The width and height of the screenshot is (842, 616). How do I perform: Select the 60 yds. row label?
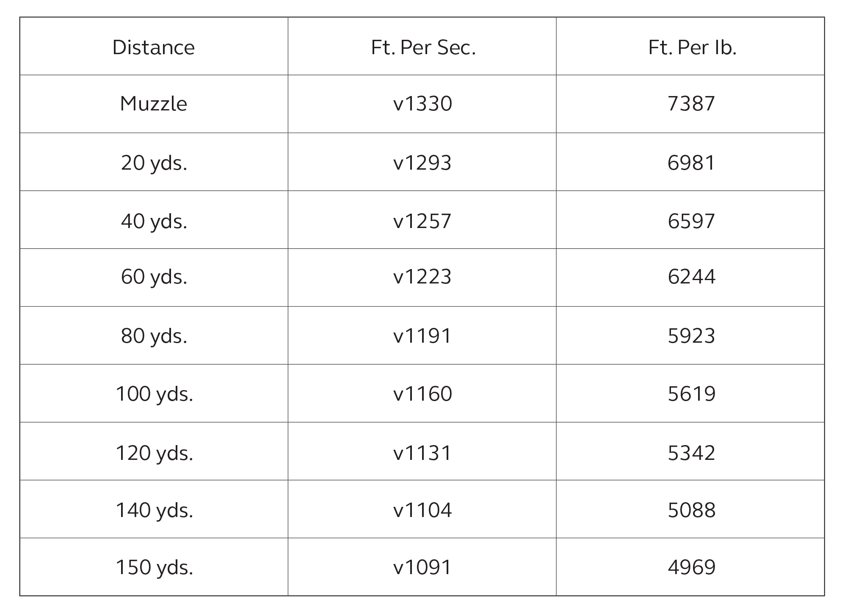pyautogui.click(x=154, y=278)
